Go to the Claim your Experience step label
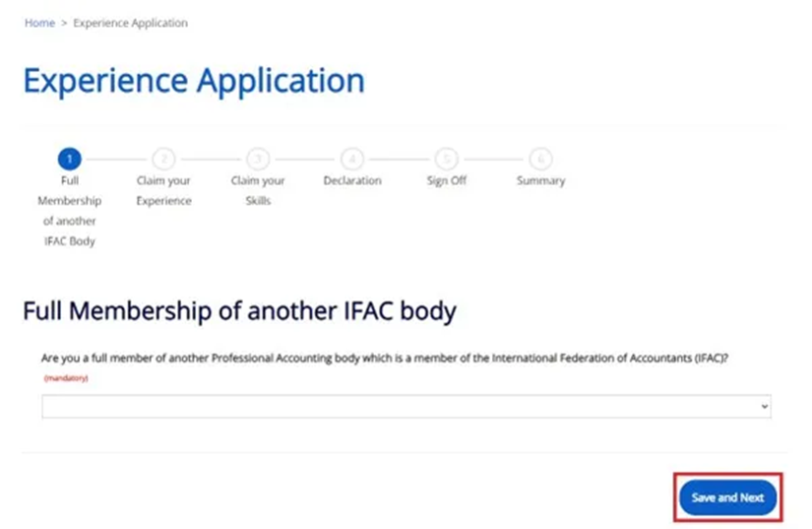812x529 pixels. pyautogui.click(x=163, y=191)
